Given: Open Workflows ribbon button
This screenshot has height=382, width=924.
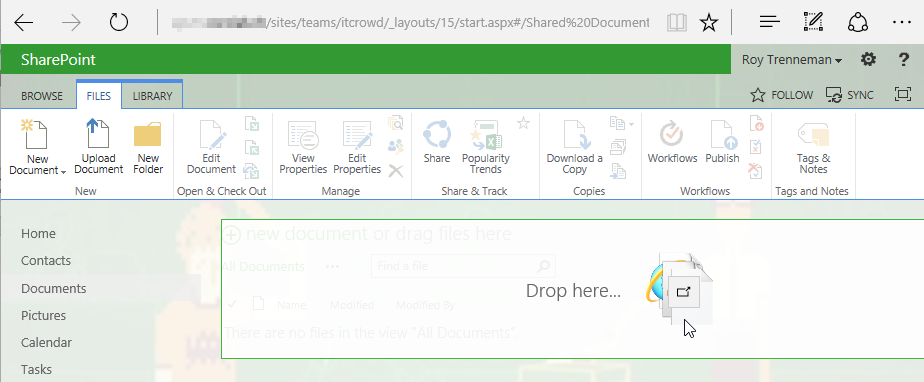Looking at the screenshot, I should pyautogui.click(x=672, y=141).
